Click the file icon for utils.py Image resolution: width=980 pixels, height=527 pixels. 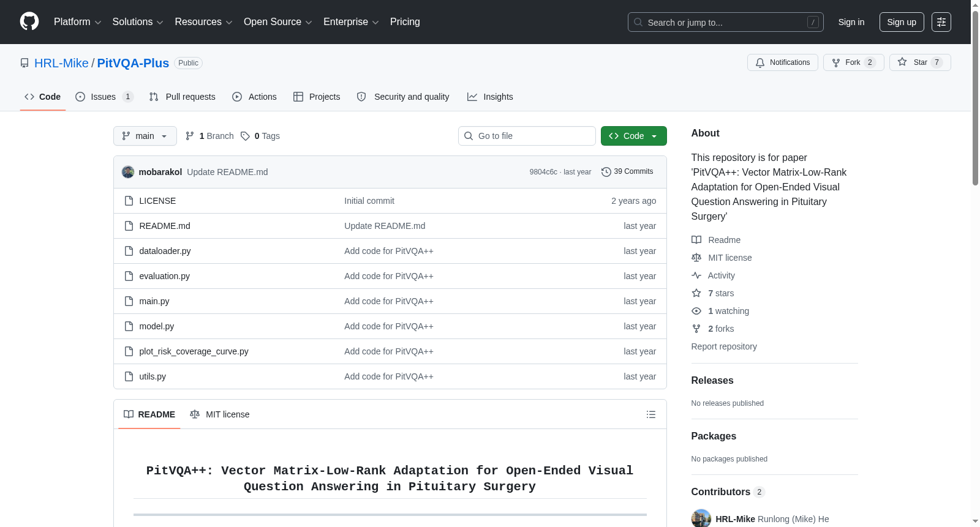pos(129,376)
